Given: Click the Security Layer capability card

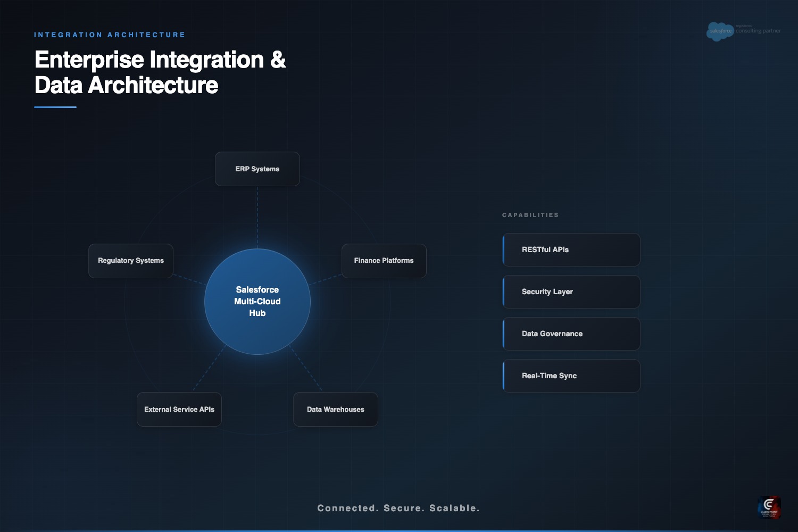Looking at the screenshot, I should [x=571, y=292].
